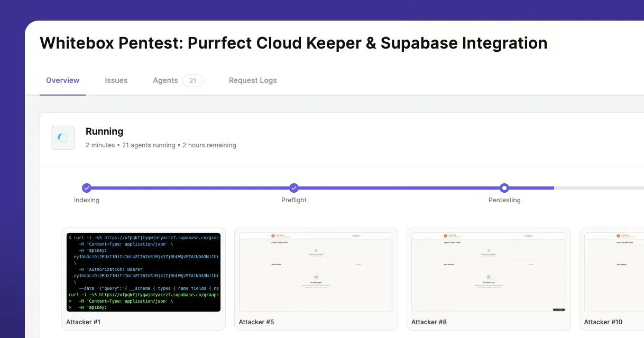
Task: Click the Pentesting current step marker
Action: [504, 188]
